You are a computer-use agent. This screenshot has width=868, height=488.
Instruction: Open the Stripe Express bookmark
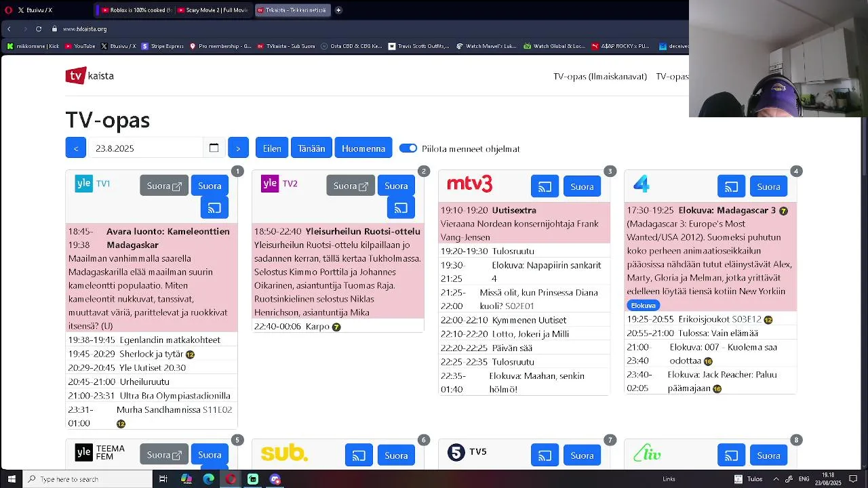163,46
